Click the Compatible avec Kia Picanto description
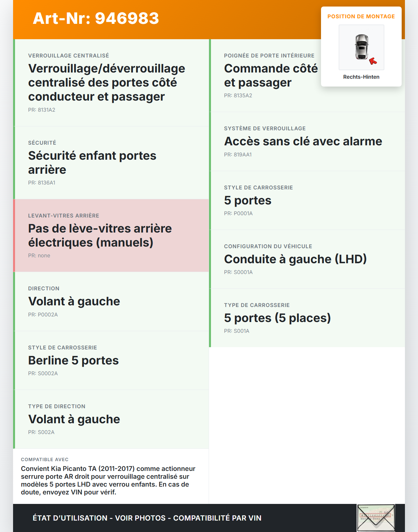 click(x=108, y=480)
